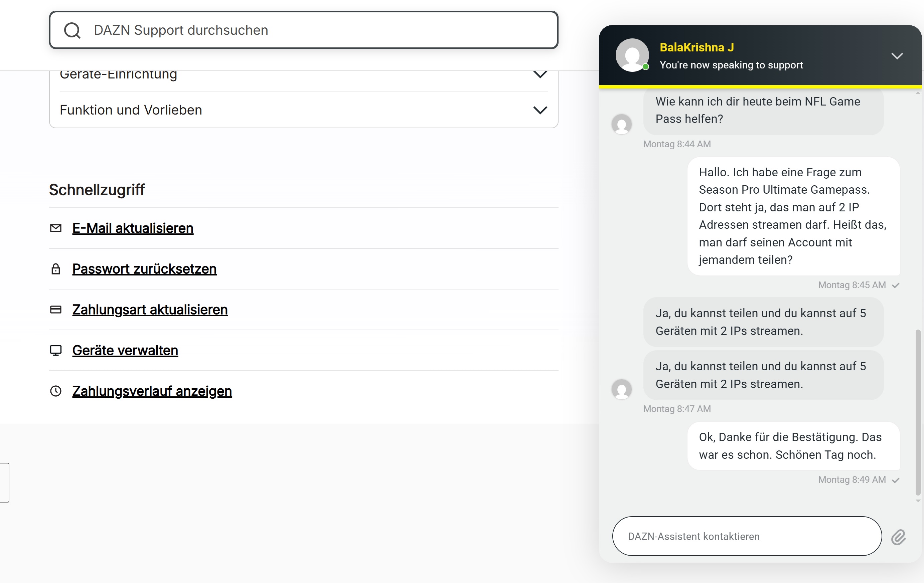This screenshot has height=583, width=924.
Task: Open the E-Mail aktualisieren link
Action: tap(133, 228)
